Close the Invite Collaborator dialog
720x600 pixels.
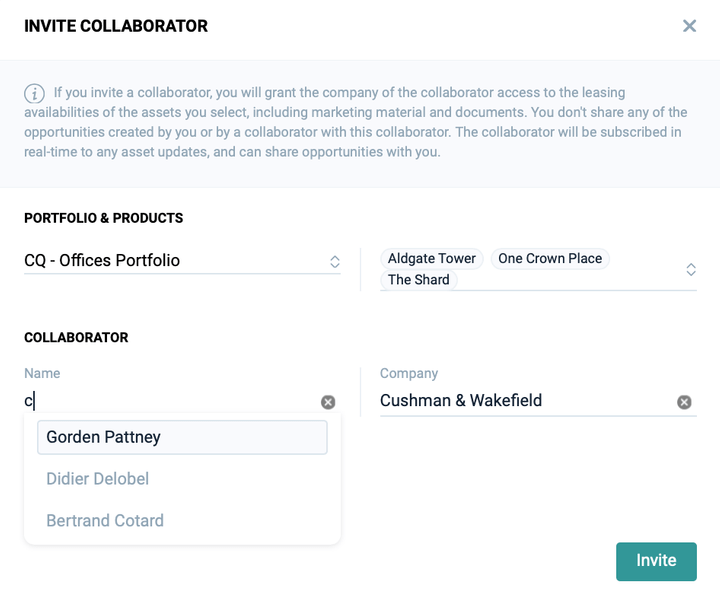(689, 26)
